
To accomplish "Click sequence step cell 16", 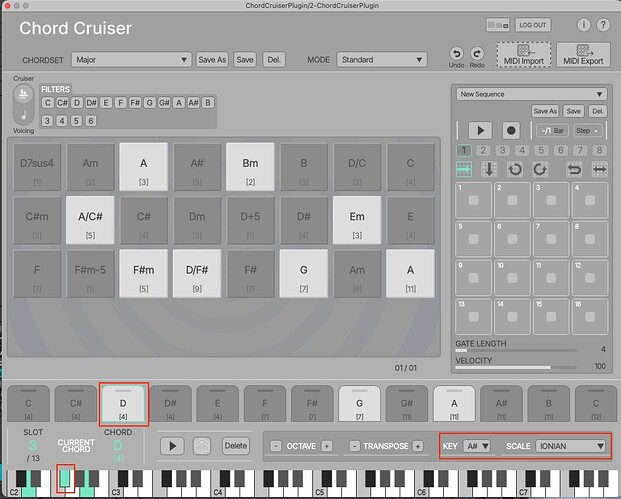I will pos(590,317).
